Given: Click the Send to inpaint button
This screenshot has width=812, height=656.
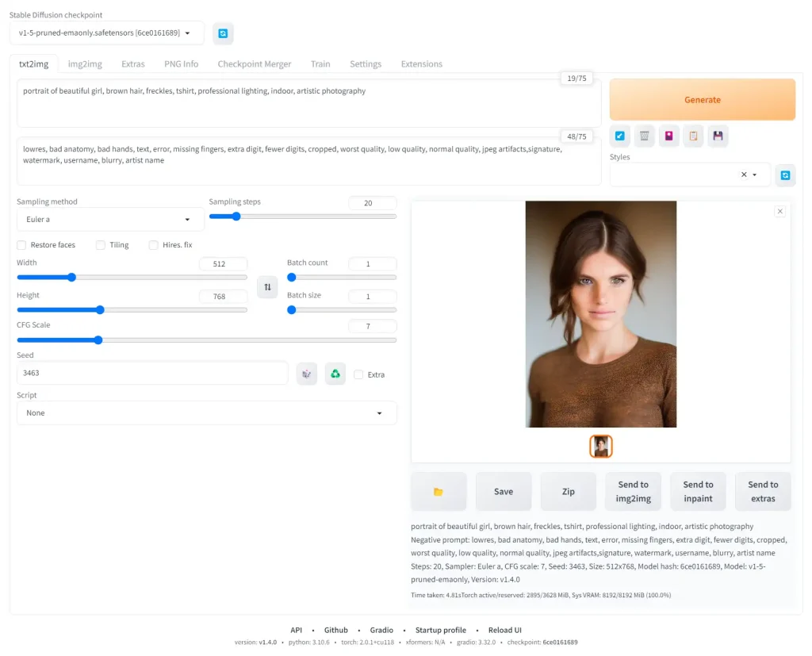Looking at the screenshot, I should [x=698, y=492].
